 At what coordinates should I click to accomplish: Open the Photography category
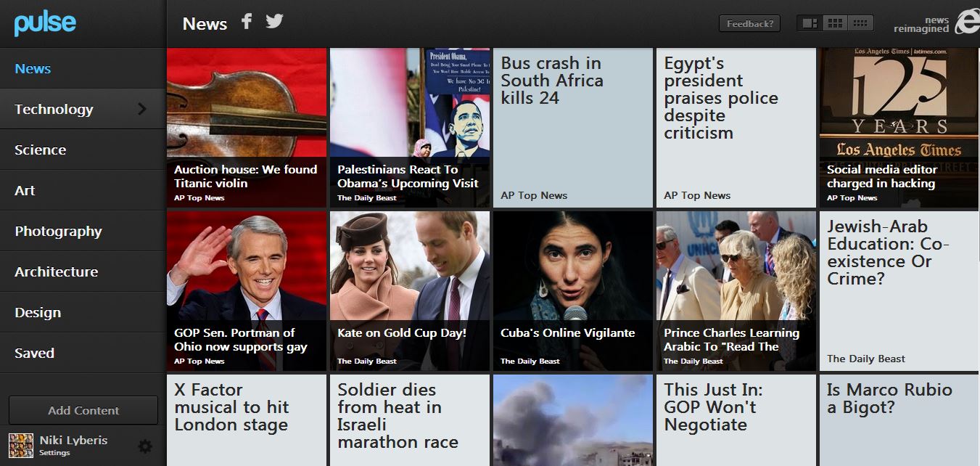[x=83, y=231]
